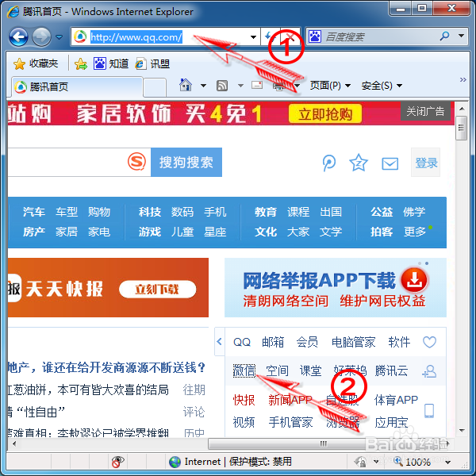
Task: Expand the address bar history dropdown
Action: [x=253, y=37]
